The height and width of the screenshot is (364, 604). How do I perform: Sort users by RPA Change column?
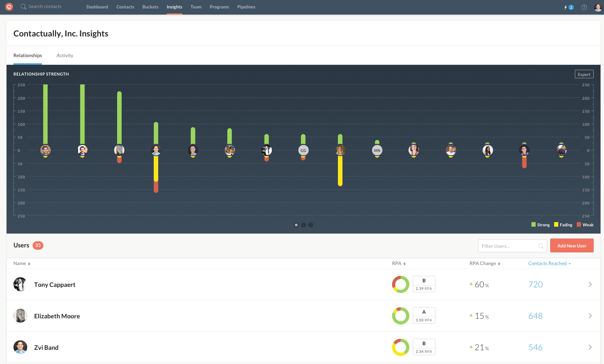pos(485,264)
